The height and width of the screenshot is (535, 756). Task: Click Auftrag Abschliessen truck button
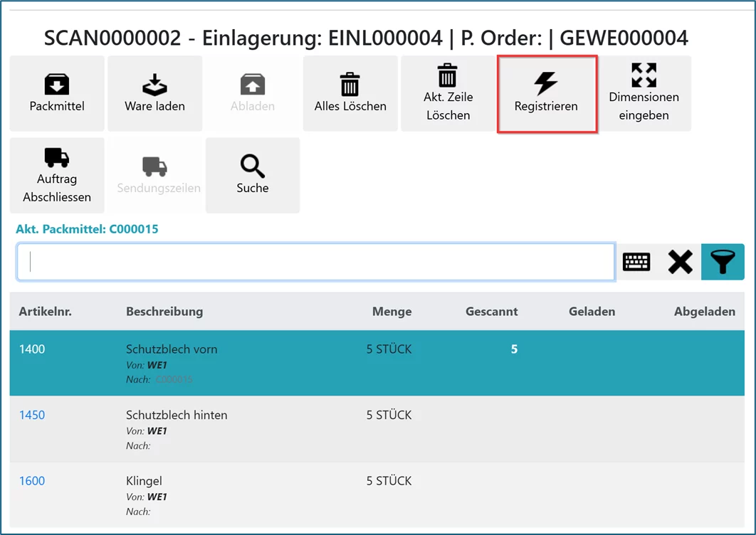click(57, 176)
